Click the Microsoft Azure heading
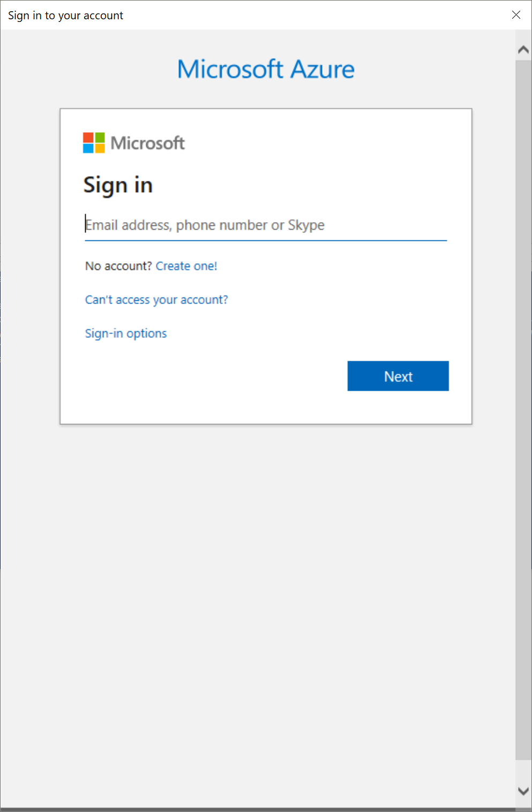This screenshot has width=532, height=812. coord(266,69)
